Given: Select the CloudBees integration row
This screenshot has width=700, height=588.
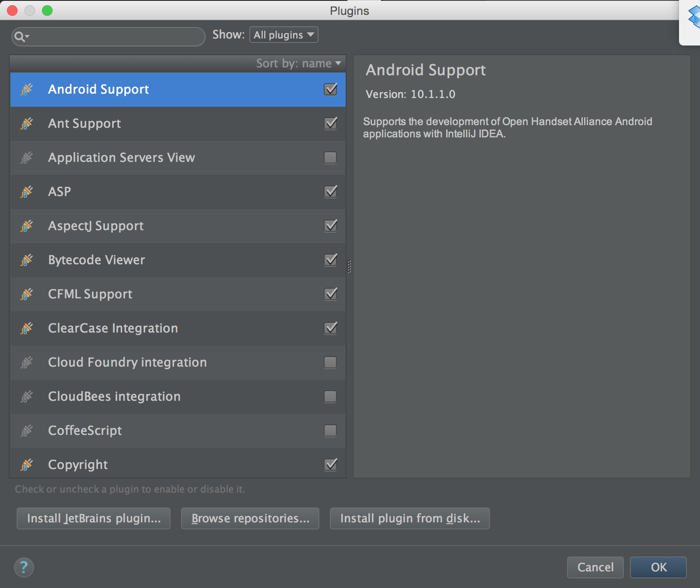Looking at the screenshot, I should [178, 396].
